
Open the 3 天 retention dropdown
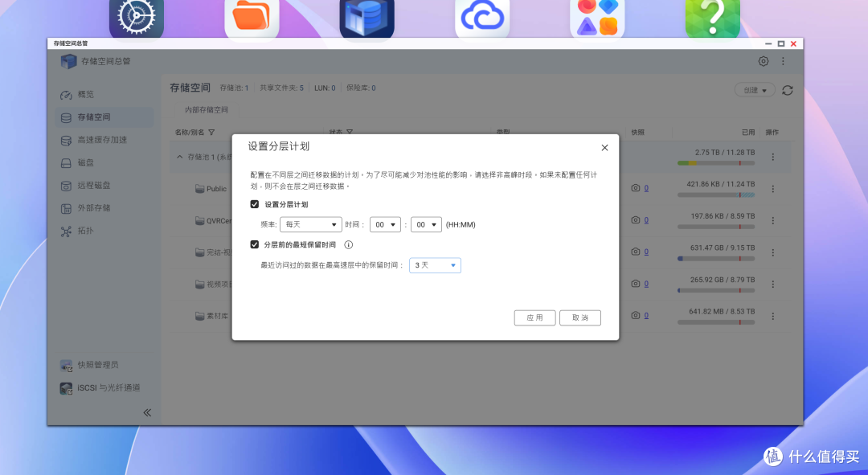pos(435,266)
